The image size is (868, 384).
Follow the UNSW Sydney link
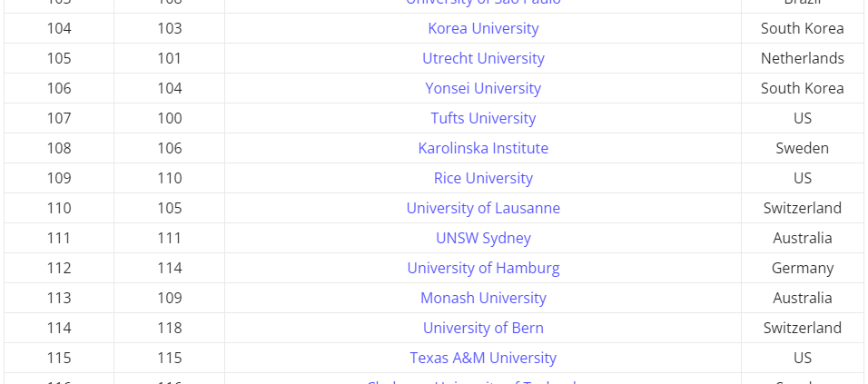pyautogui.click(x=483, y=237)
